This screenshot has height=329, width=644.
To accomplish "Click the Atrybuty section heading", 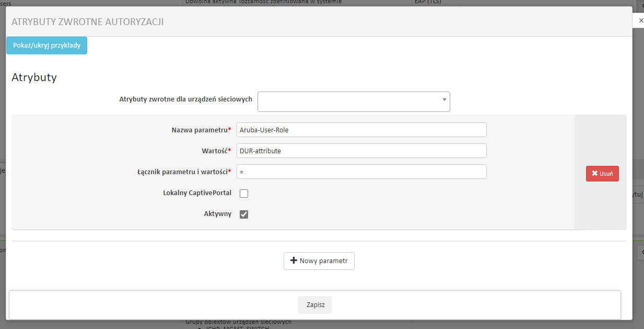I will 34,77.
